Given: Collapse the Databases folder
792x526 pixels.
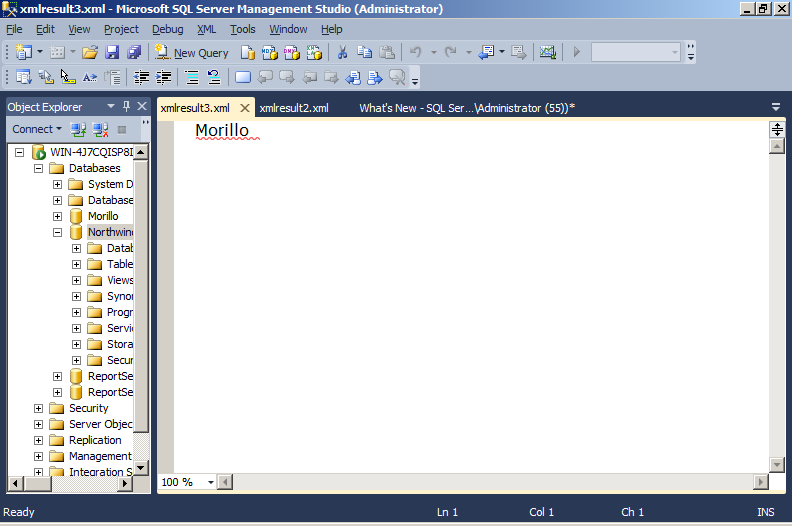Looking at the screenshot, I should pos(38,168).
